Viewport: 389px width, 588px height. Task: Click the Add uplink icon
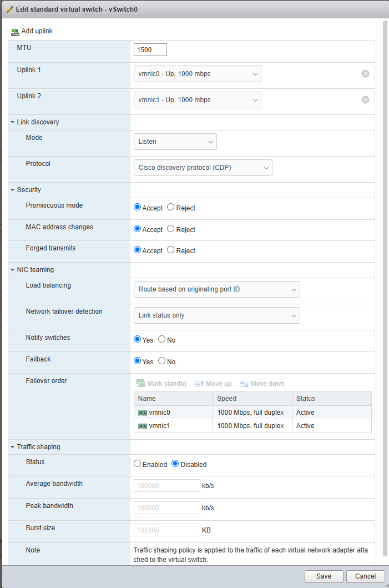15,32
